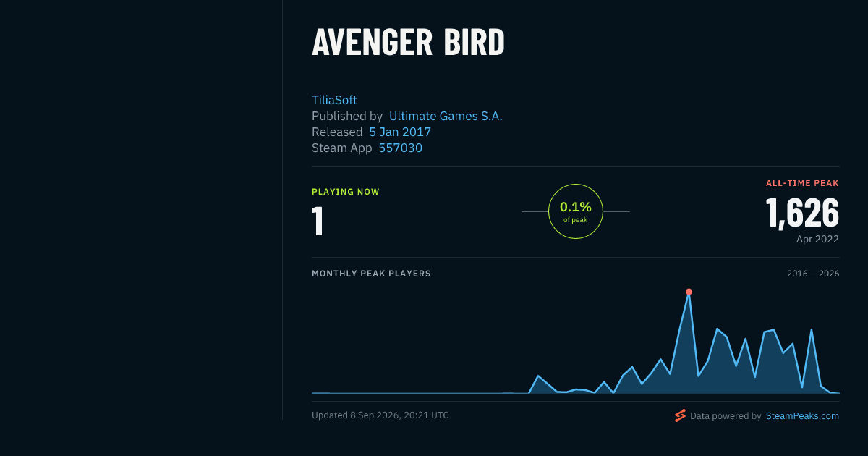
Task: Click the Playing Now count
Action: pos(318,221)
